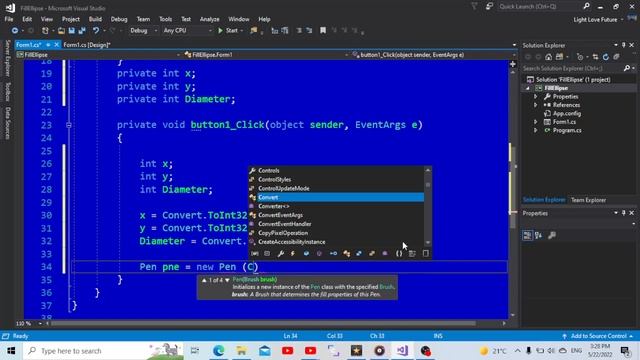
Task: Open the button1_Click member navigation dropdown
Action: point(434,55)
